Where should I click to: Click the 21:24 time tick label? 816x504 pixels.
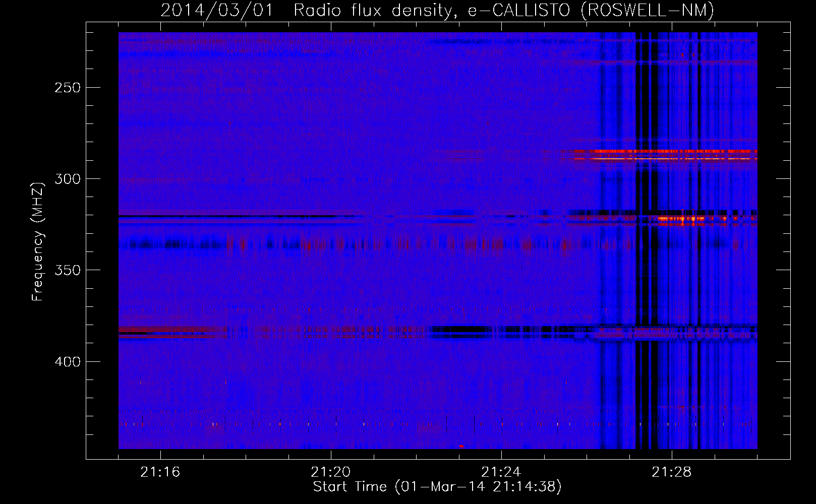click(x=501, y=472)
